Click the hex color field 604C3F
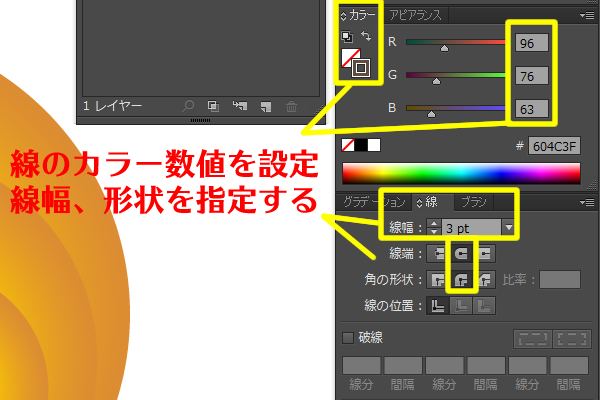Viewport: 600px width, 400px height. click(555, 146)
